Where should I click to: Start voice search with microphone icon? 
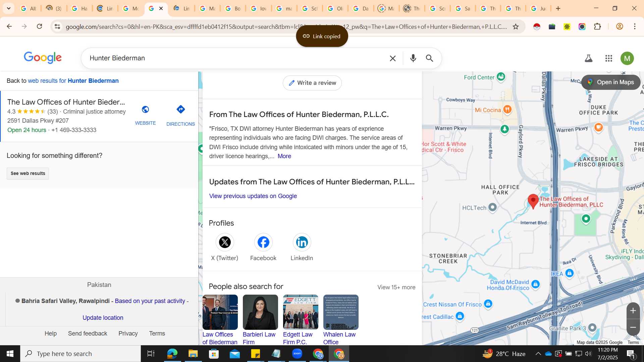pyautogui.click(x=413, y=58)
